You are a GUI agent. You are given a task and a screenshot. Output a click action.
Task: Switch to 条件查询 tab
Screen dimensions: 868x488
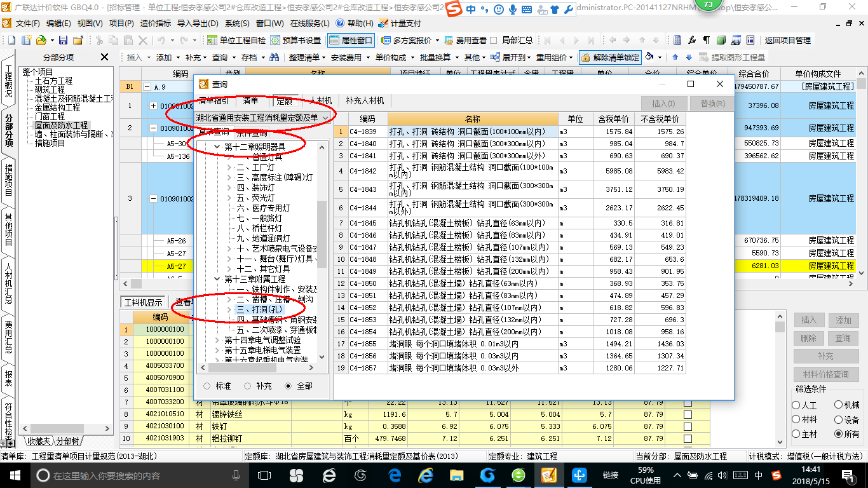(x=252, y=133)
